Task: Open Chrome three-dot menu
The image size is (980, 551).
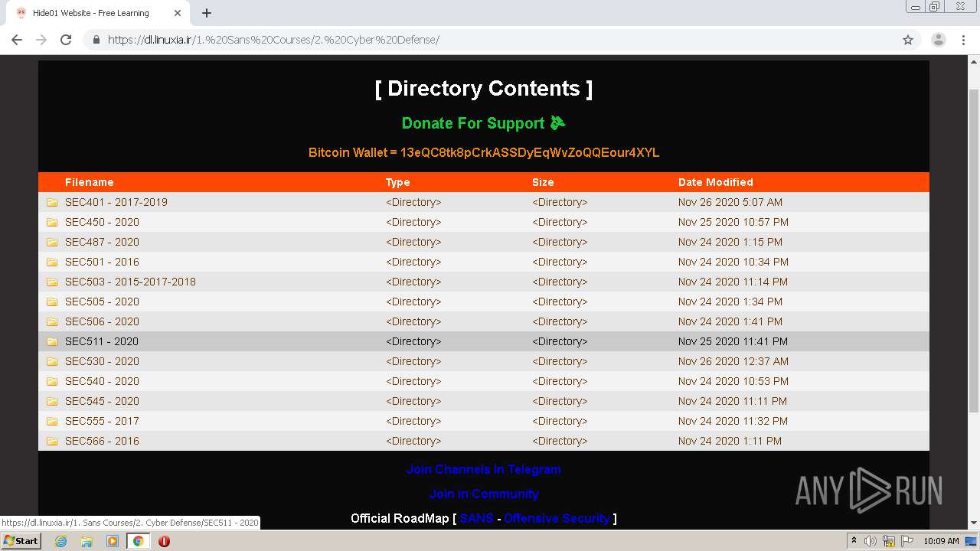Action: click(x=963, y=40)
